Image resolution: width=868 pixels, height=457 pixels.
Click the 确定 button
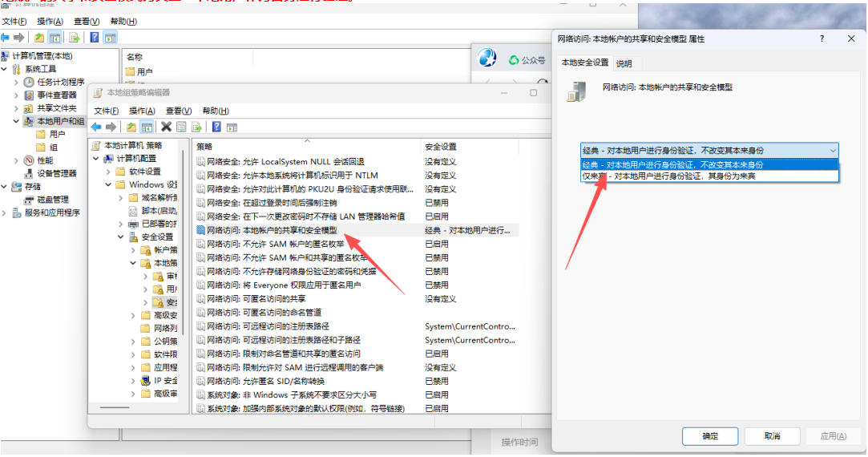tap(710, 436)
